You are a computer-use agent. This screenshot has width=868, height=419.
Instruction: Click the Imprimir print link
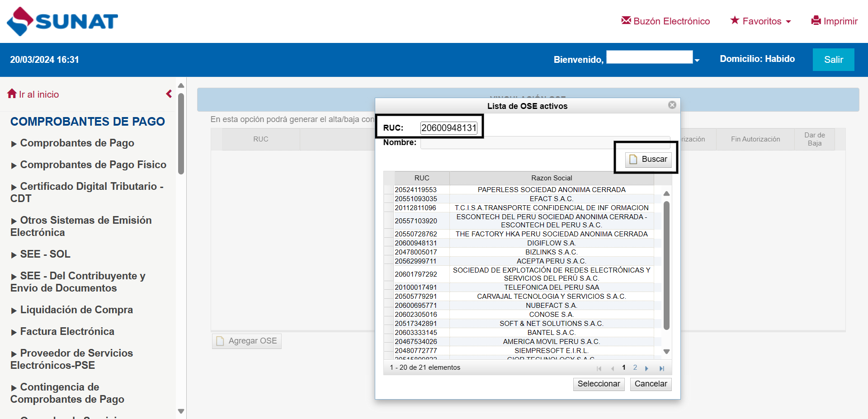835,21
